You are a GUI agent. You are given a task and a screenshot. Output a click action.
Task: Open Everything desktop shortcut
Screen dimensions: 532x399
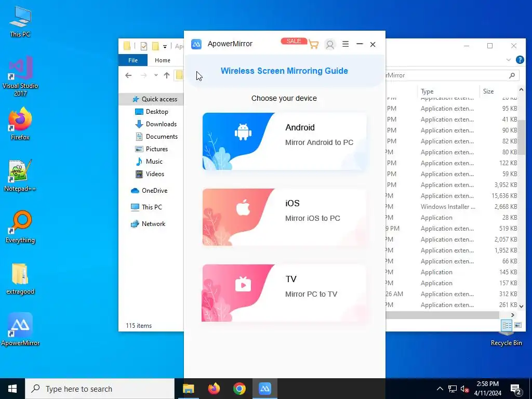20,227
